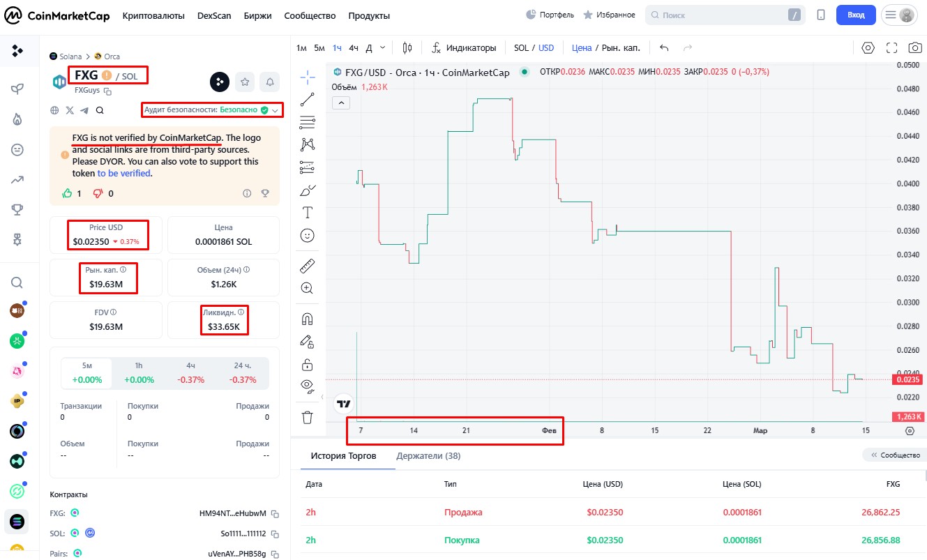Set chart interval to 1м
The width and height of the screenshot is (927, 560).
pyautogui.click(x=301, y=47)
